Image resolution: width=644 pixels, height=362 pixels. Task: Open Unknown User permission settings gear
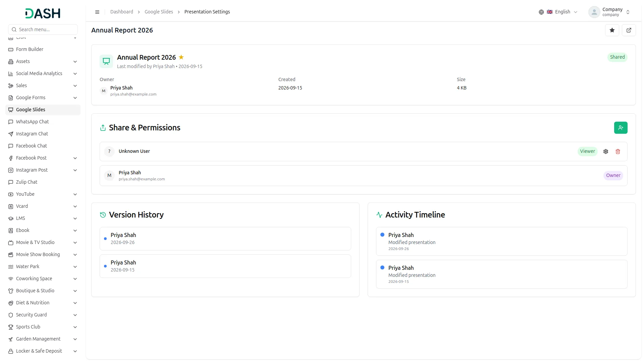point(606,152)
